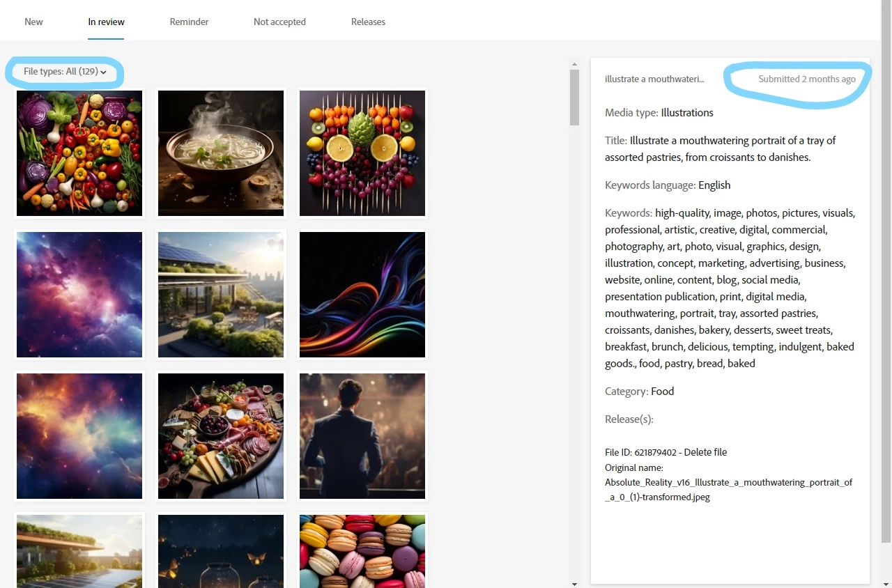This screenshot has height=588, width=892.
Task: Open the Reminder tab
Action: tap(189, 22)
